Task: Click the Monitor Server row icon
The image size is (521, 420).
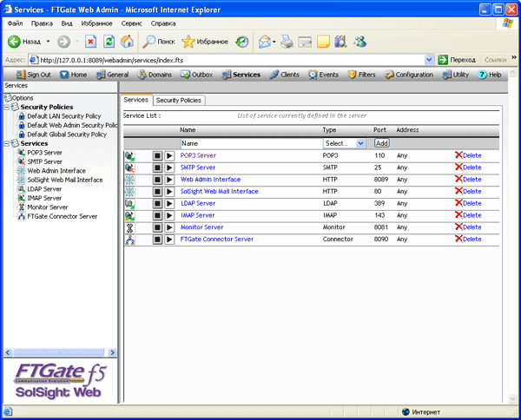Action: [x=130, y=227]
